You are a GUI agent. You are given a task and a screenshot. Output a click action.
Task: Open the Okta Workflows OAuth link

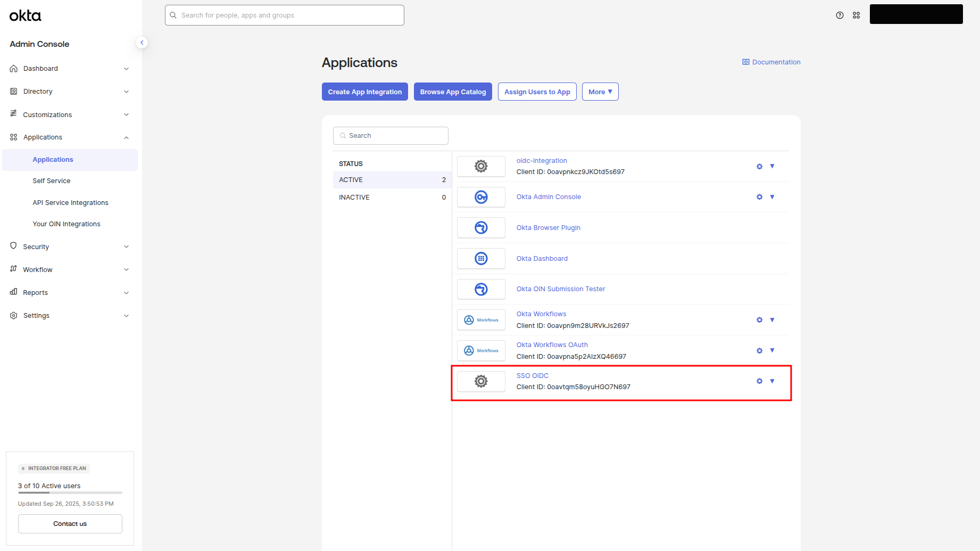point(552,345)
